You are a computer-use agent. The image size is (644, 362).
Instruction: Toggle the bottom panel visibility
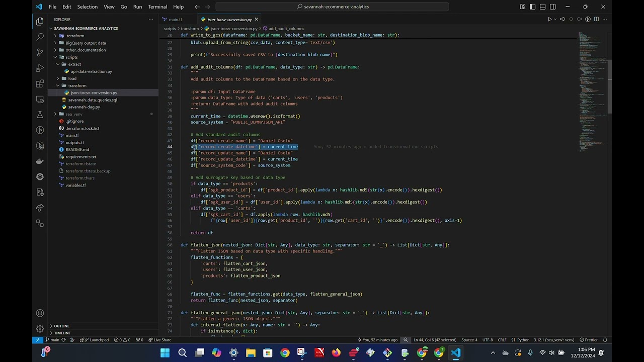coord(543,7)
